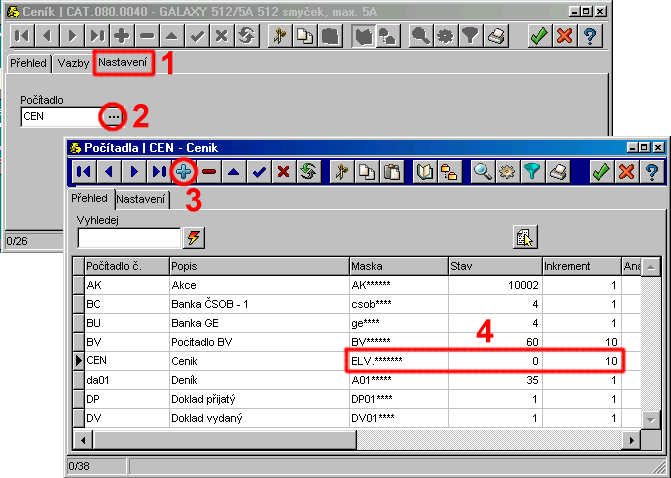The image size is (671, 478).
Task: Click the blue plus add-record icon in Počítadla
Action: point(183,172)
